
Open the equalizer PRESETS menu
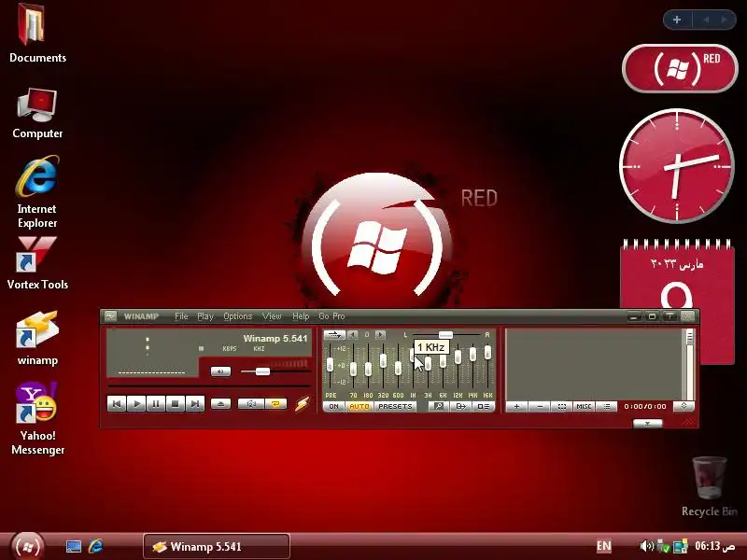coord(395,407)
